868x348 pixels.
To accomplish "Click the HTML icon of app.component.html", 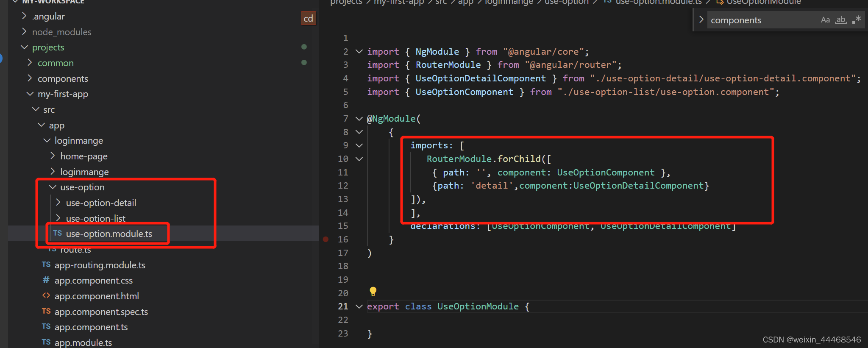I will coord(46,295).
